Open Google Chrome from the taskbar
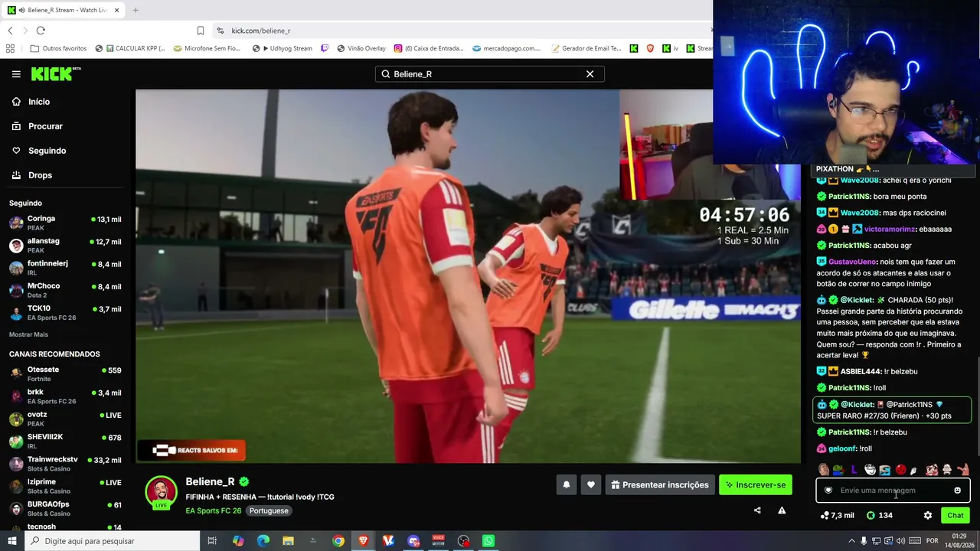Screen dimensions: 980x551 [338, 541]
